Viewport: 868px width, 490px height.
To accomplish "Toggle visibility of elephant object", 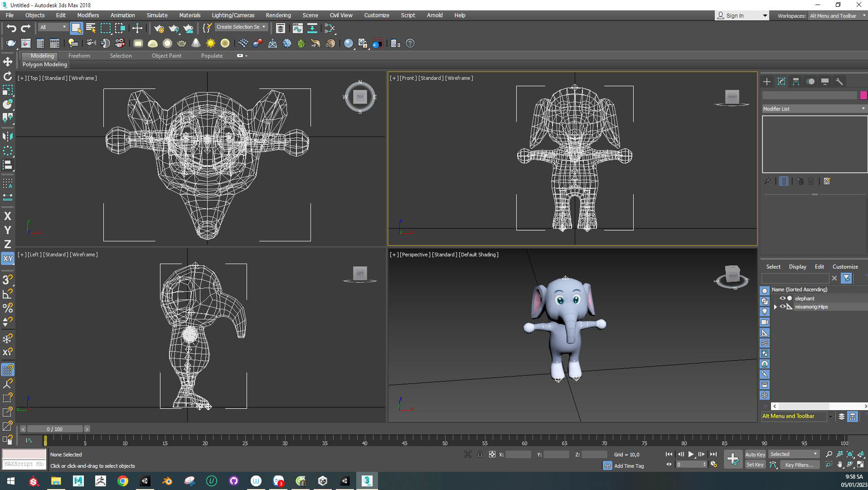I will point(782,299).
